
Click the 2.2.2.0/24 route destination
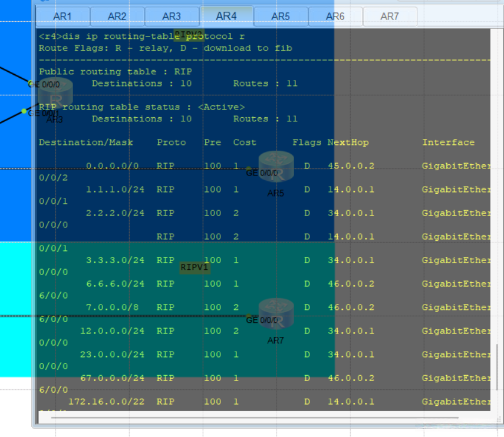click(115, 213)
